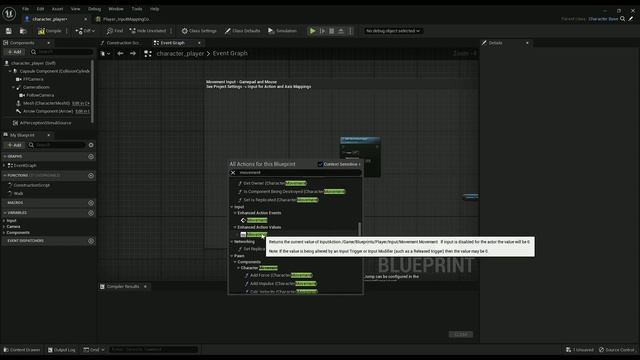The image size is (640, 360).
Task: Click the Find toolbar button
Action: 115,31
